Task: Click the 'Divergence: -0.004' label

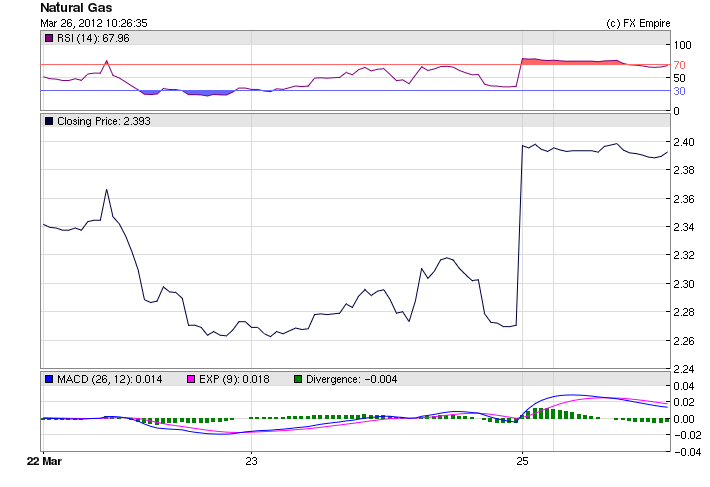Action: [x=351, y=379]
